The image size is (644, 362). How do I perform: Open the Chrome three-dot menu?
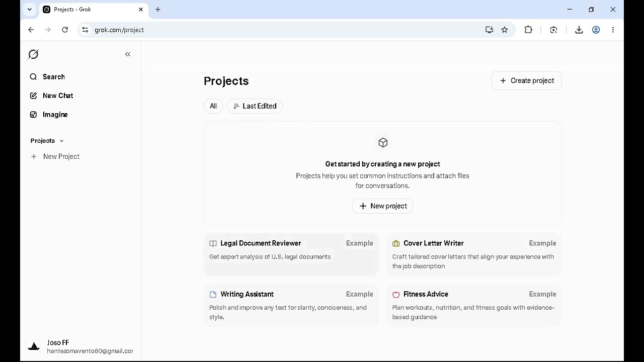(613, 30)
